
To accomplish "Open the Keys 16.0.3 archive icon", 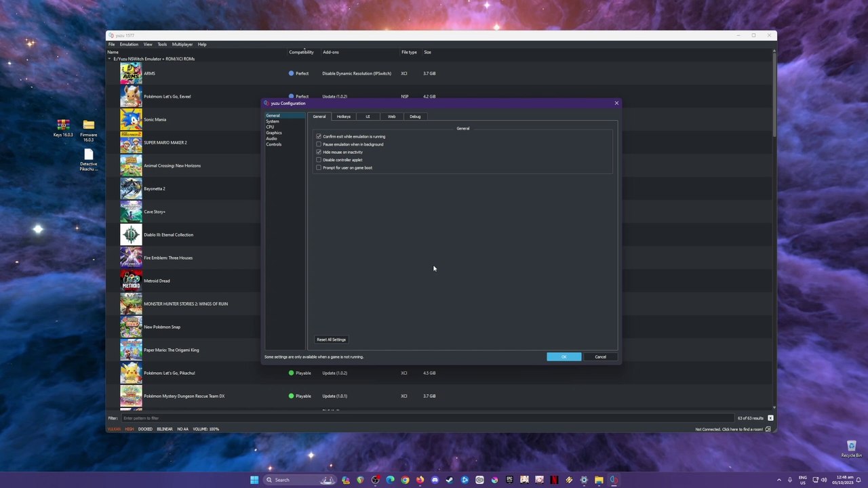I will [63, 125].
